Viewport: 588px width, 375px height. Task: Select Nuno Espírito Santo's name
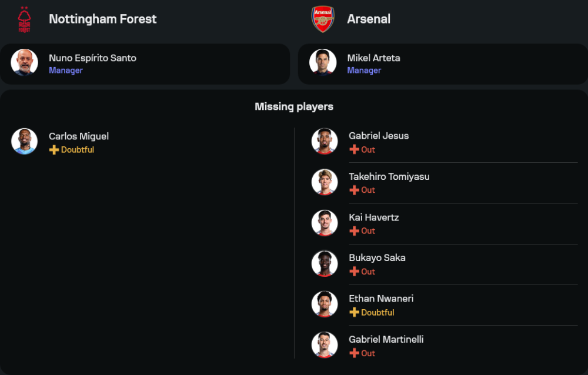click(92, 58)
